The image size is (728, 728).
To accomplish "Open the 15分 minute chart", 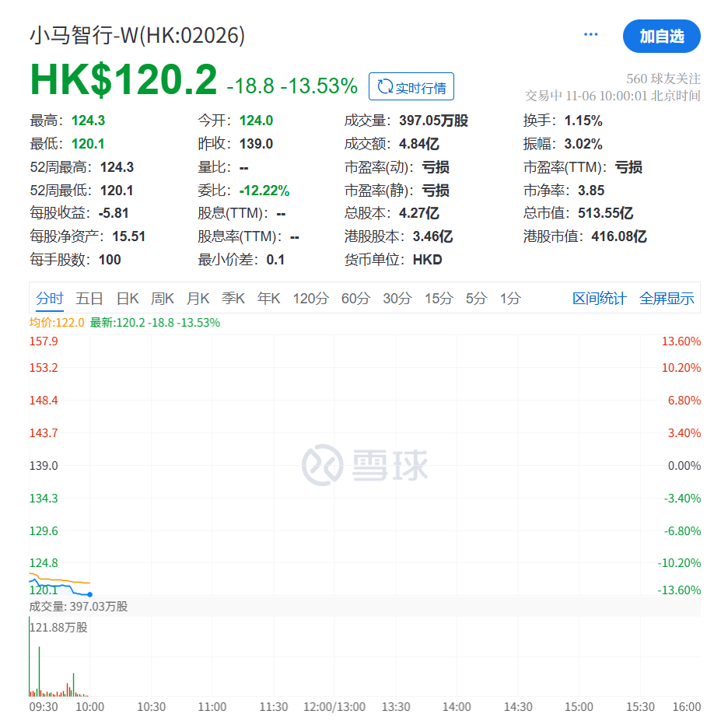I will point(439,299).
